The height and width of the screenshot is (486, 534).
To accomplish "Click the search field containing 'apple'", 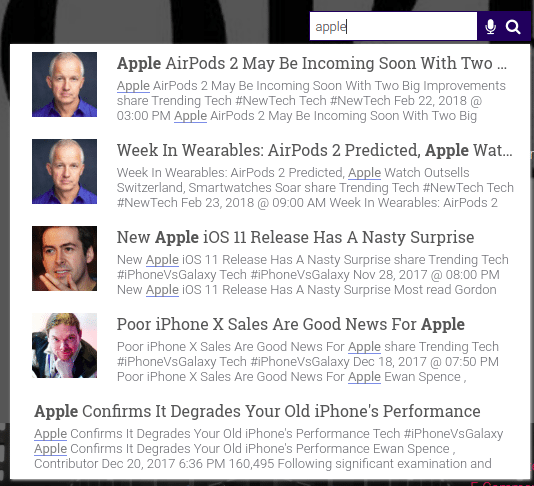I will 393,26.
